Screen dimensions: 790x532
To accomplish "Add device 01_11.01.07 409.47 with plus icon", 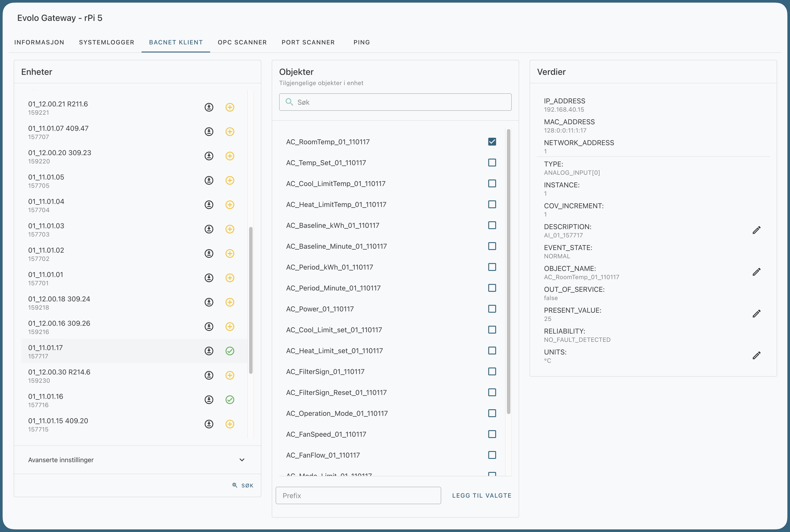I will coord(230,132).
